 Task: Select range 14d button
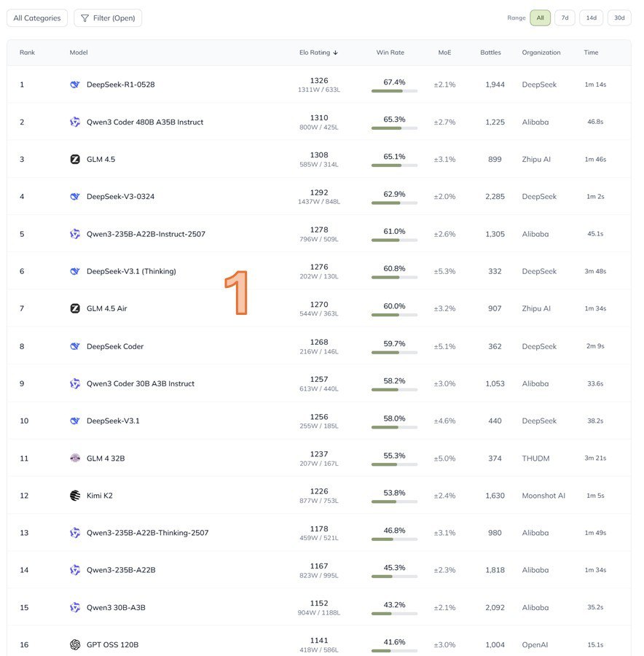[591, 18]
